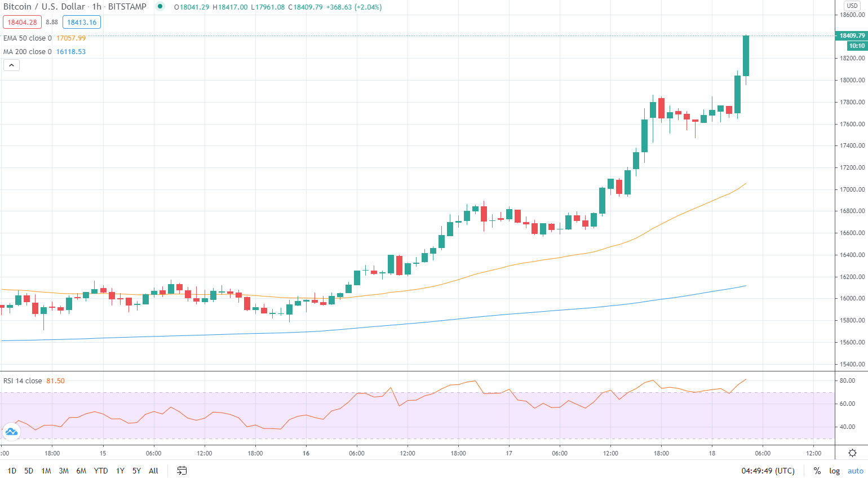This screenshot has height=478, width=868.
Task: Click the red sell price 18404.28
Action: click(22, 22)
